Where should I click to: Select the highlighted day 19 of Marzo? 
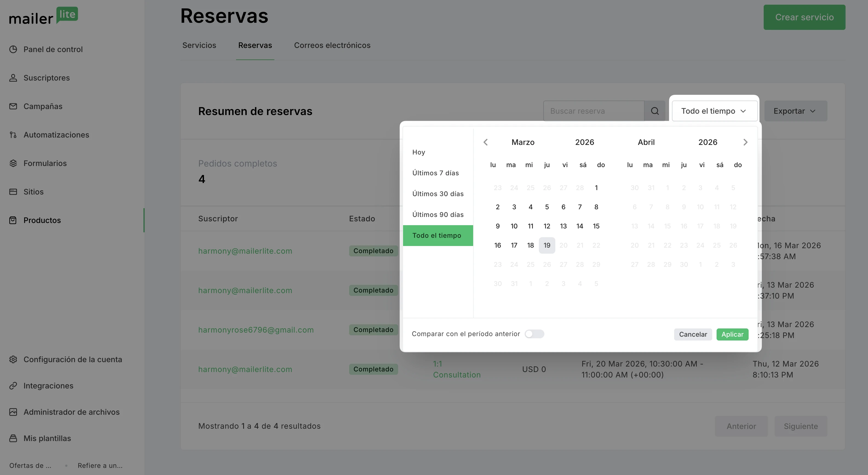(x=547, y=245)
